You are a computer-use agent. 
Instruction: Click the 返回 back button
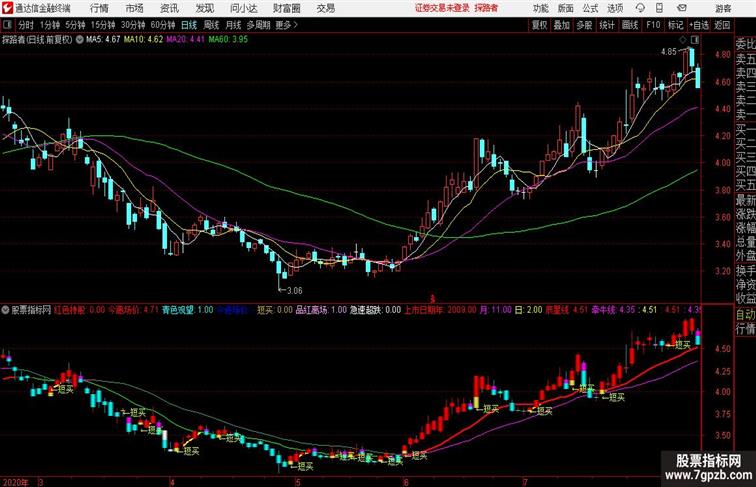click(722, 25)
